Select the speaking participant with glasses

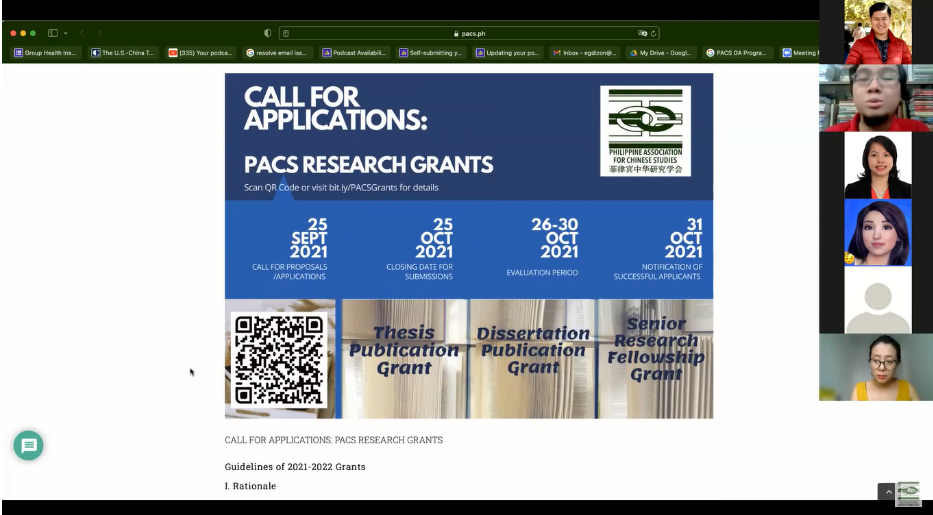click(x=876, y=98)
